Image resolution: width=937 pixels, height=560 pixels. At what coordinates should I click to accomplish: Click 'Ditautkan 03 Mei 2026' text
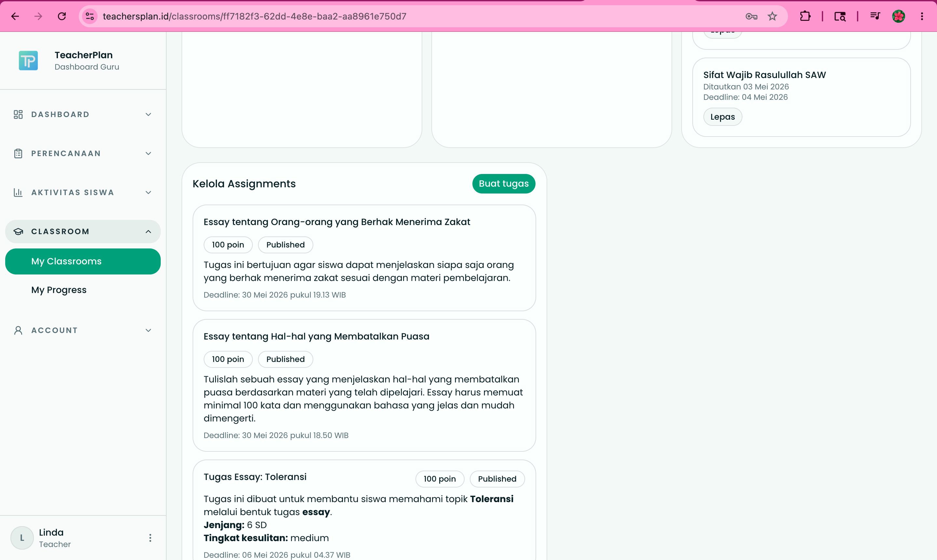pyautogui.click(x=746, y=87)
